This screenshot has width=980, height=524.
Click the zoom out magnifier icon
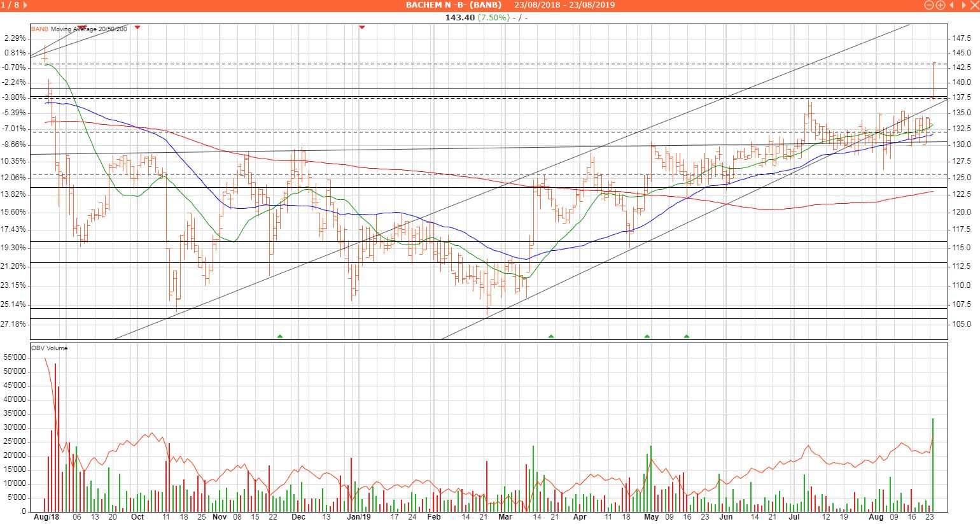(x=928, y=5)
